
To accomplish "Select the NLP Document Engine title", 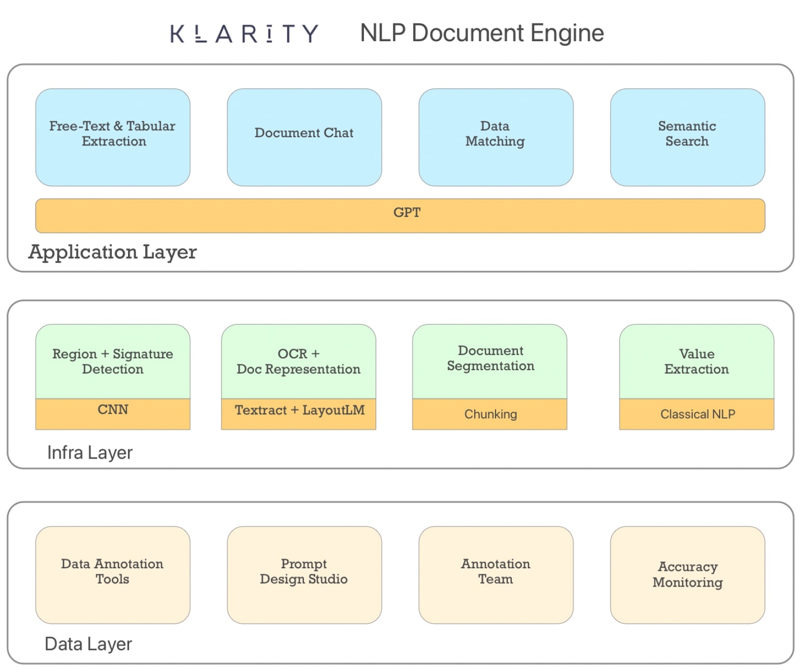I will (482, 33).
